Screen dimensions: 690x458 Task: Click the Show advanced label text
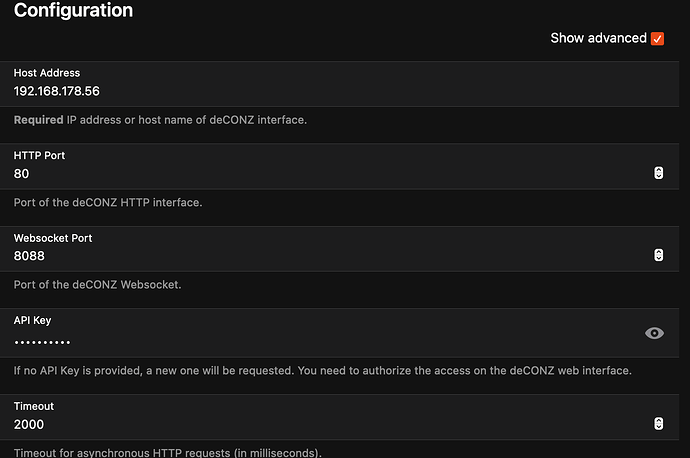(598, 38)
